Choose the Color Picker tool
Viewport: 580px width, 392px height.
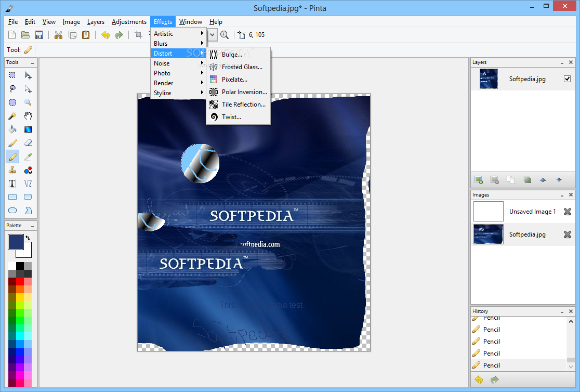tap(28, 157)
